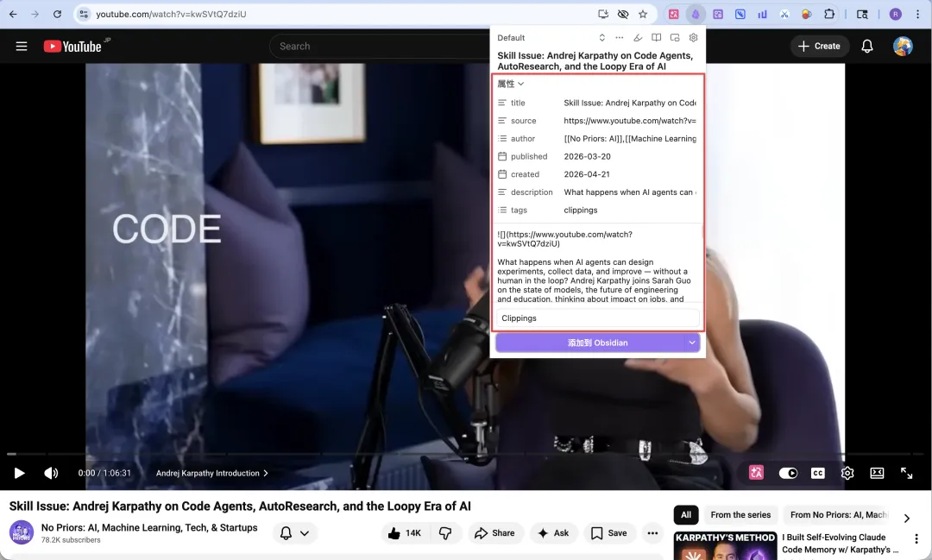
Task: Click the picture-in-picture icon in clipper header
Action: tap(675, 38)
